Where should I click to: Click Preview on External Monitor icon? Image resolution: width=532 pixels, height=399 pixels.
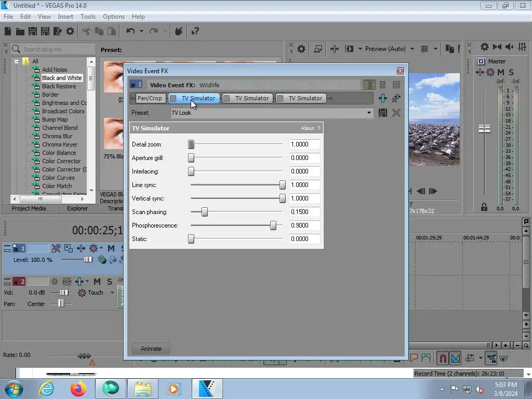click(x=318, y=49)
